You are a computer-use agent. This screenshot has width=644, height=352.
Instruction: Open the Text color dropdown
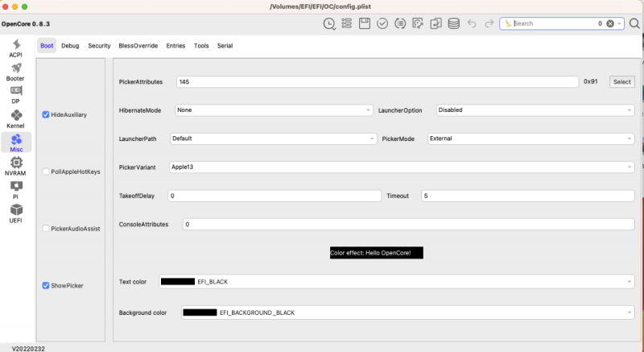coord(397,281)
